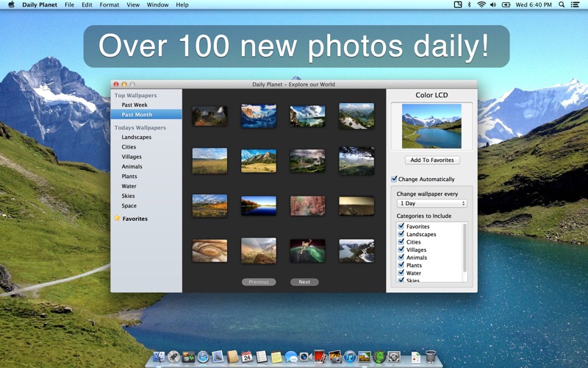Viewport: 588px width, 368px height.
Task: Click the Bluetooth menu bar icon
Action: pyautogui.click(x=469, y=4)
